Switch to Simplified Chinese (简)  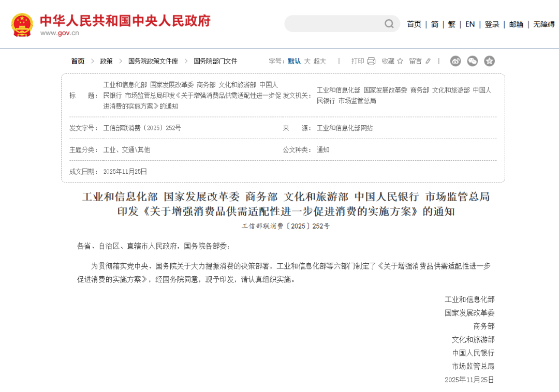pos(435,24)
